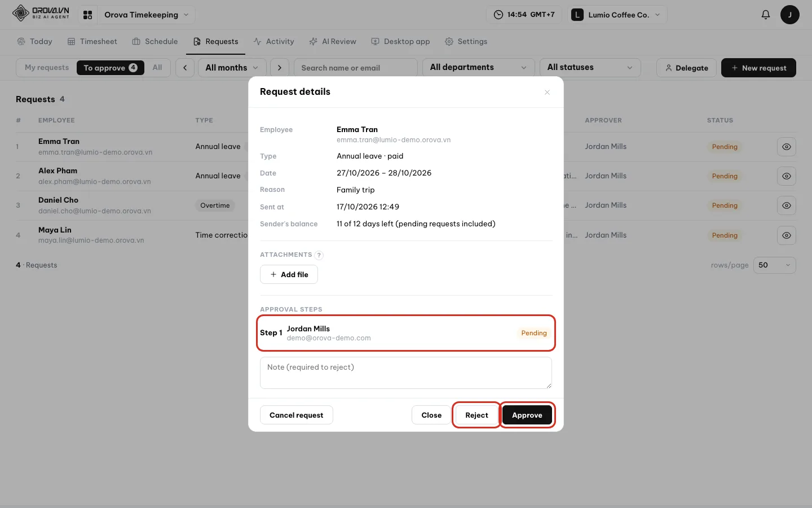Switch to the Timesheet tab

(92, 42)
